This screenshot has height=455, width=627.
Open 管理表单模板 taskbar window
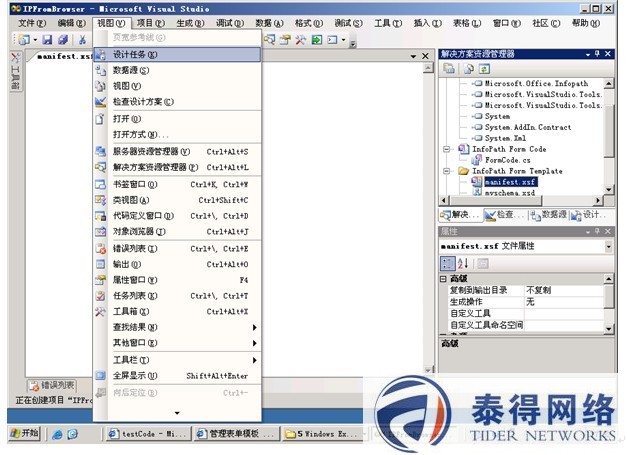tap(236, 433)
